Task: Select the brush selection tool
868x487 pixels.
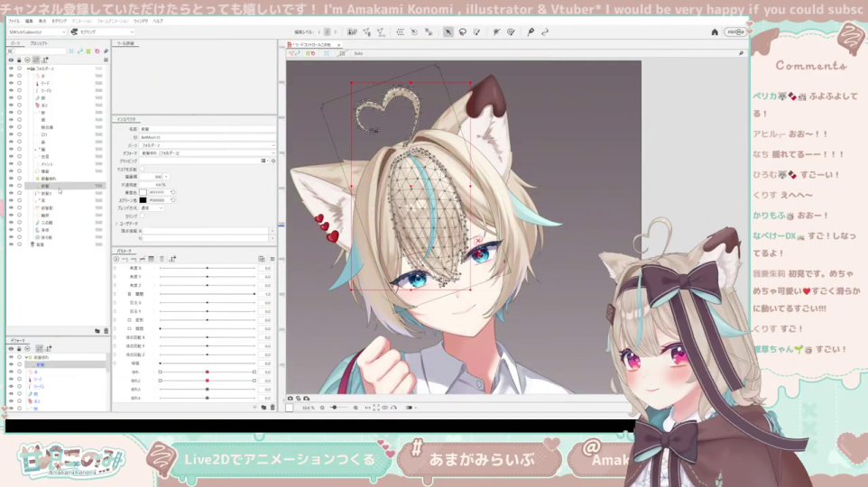Action: pyautogui.click(x=476, y=32)
